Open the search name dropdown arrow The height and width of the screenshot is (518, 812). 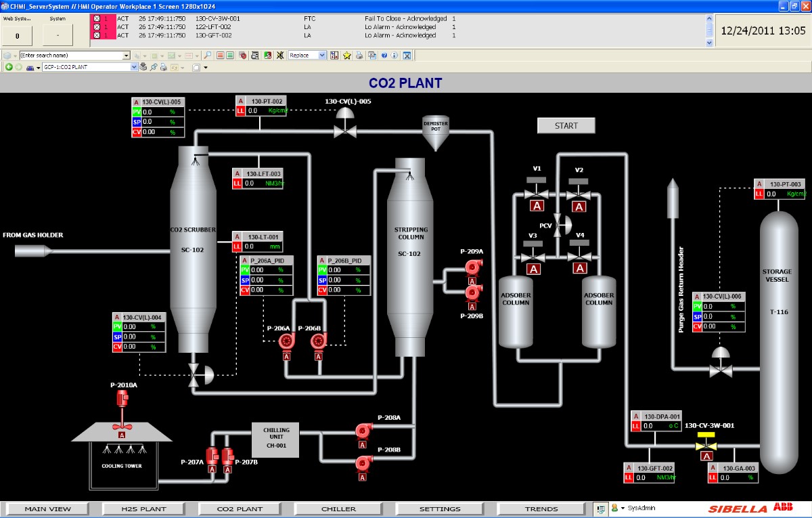[126, 56]
